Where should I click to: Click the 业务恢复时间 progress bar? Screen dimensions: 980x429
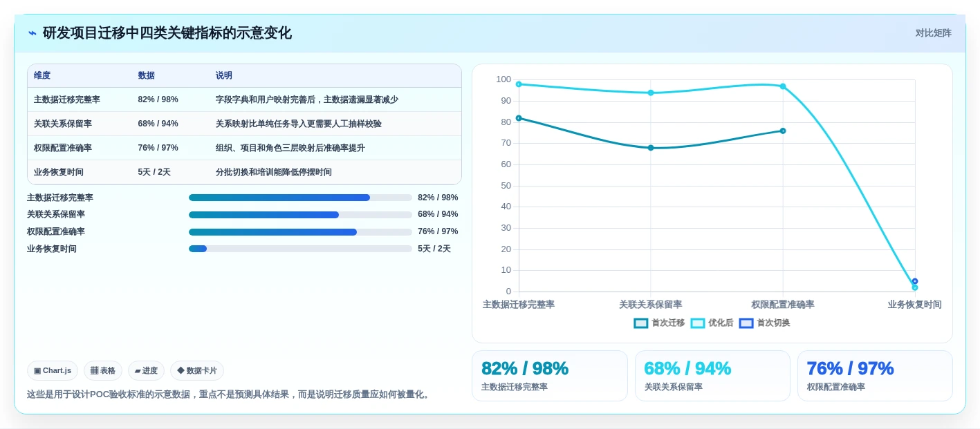pos(300,249)
